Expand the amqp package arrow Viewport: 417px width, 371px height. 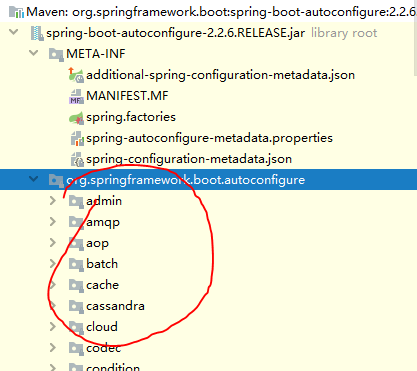[x=53, y=222]
